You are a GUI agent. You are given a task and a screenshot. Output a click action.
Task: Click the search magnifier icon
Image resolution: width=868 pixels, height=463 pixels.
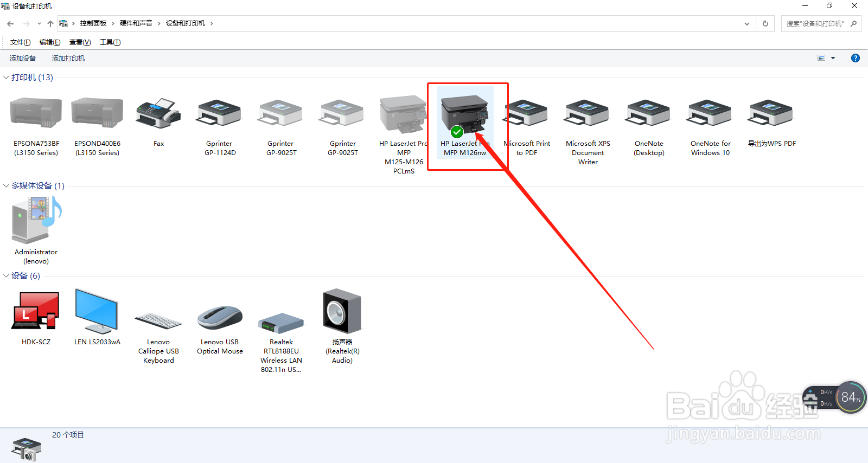853,23
